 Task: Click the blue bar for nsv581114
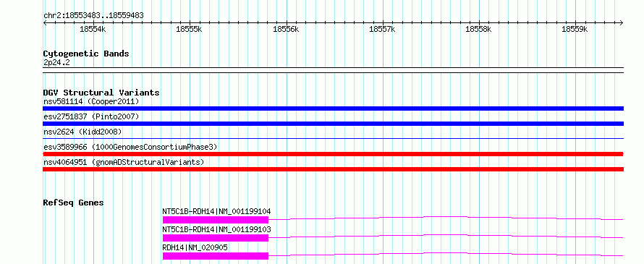[x=333, y=108]
